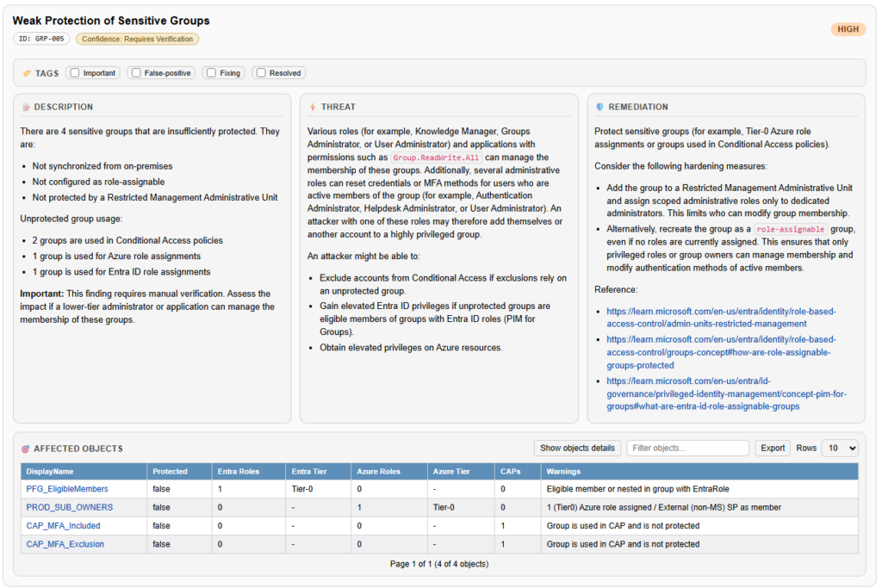The image size is (882, 588).
Task: Click the Remediation globe icon
Action: (598, 107)
